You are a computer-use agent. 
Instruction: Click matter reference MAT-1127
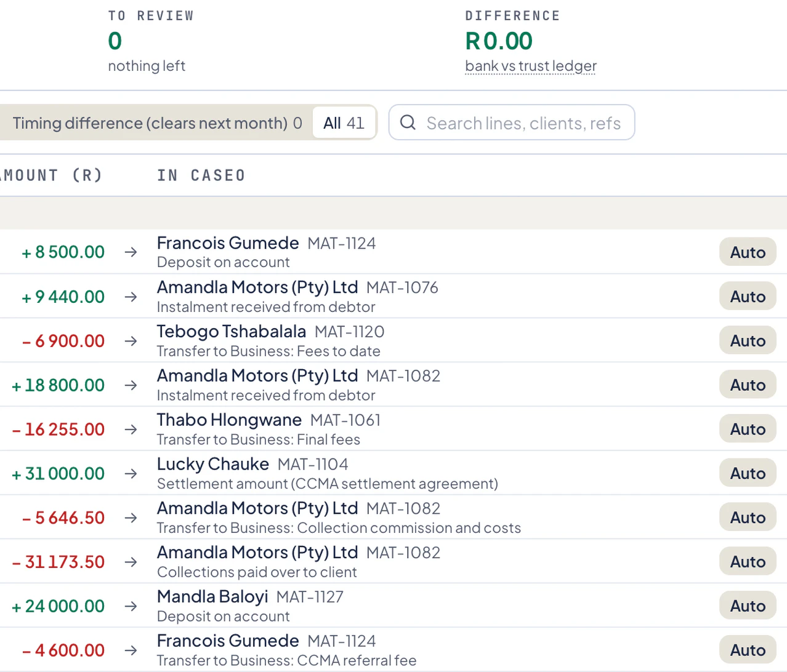coord(310,597)
